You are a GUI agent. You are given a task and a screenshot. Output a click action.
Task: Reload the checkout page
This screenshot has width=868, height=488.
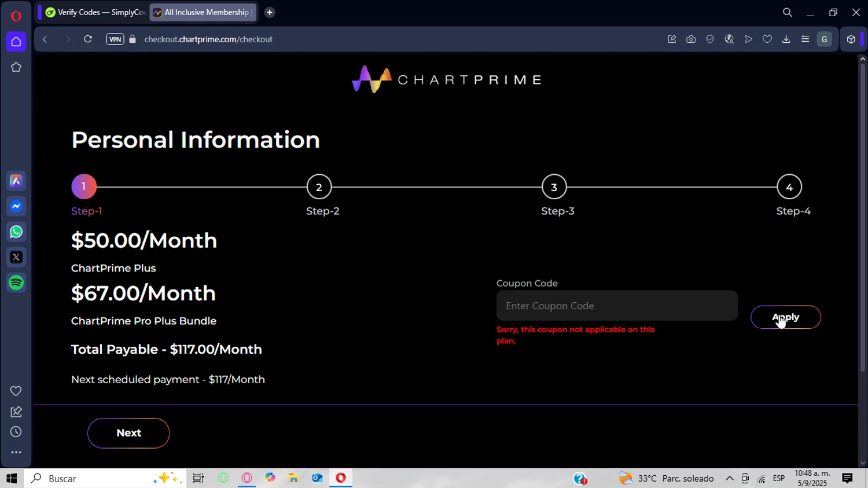point(88,39)
